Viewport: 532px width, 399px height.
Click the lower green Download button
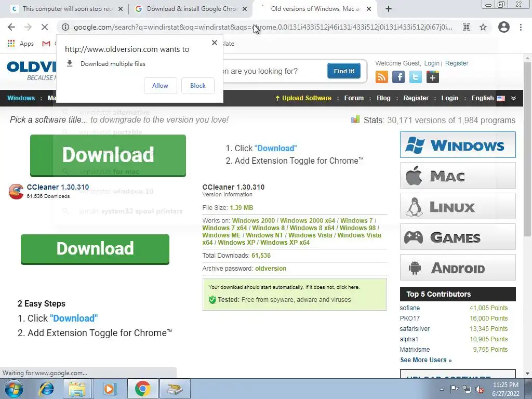click(x=95, y=249)
